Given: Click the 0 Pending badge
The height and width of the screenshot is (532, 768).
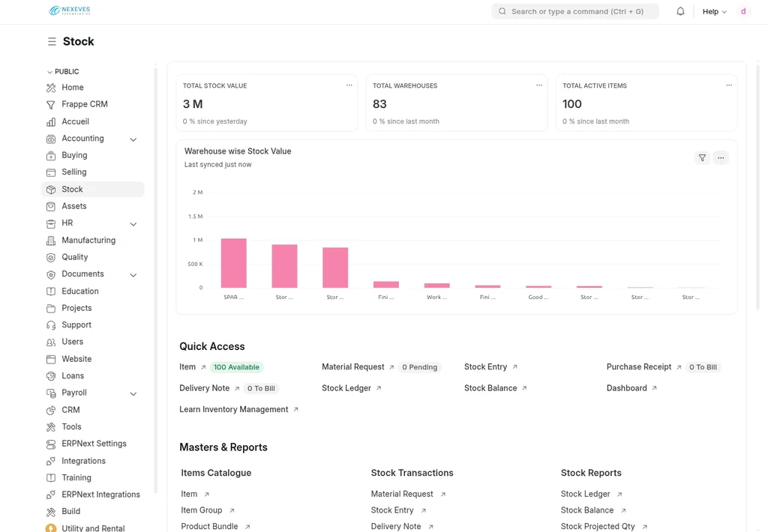Looking at the screenshot, I should pyautogui.click(x=420, y=367).
